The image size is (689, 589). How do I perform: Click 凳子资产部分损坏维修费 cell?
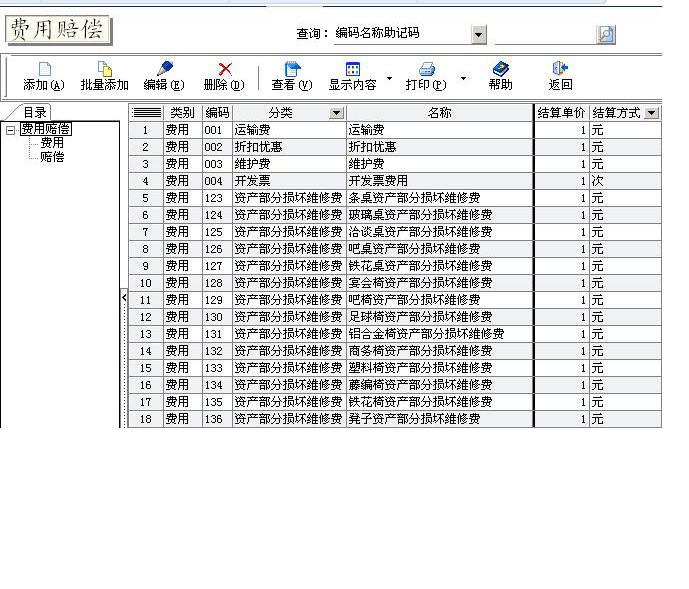pyautogui.click(x=439, y=419)
